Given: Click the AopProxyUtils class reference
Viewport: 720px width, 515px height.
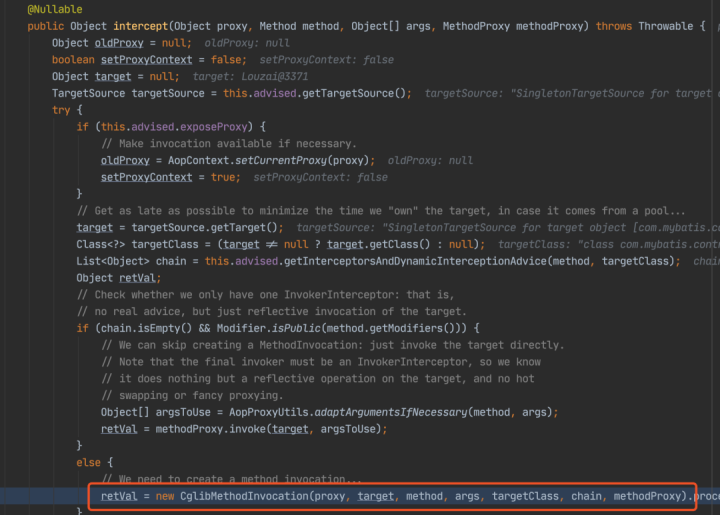Looking at the screenshot, I should (269, 412).
